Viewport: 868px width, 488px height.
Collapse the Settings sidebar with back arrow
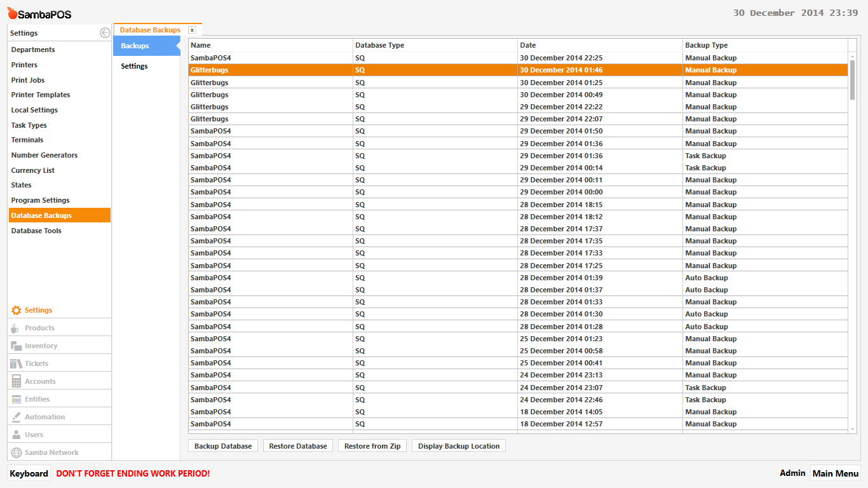(105, 33)
